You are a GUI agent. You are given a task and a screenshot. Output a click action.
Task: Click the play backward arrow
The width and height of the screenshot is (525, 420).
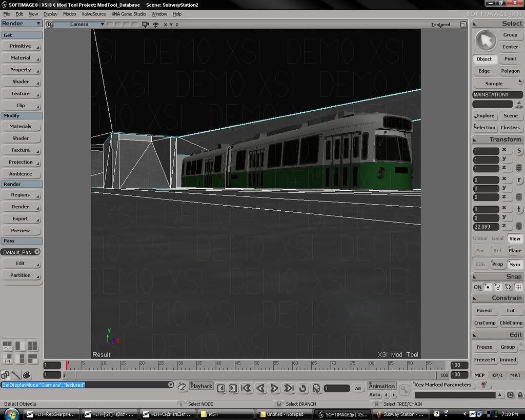pos(260,388)
